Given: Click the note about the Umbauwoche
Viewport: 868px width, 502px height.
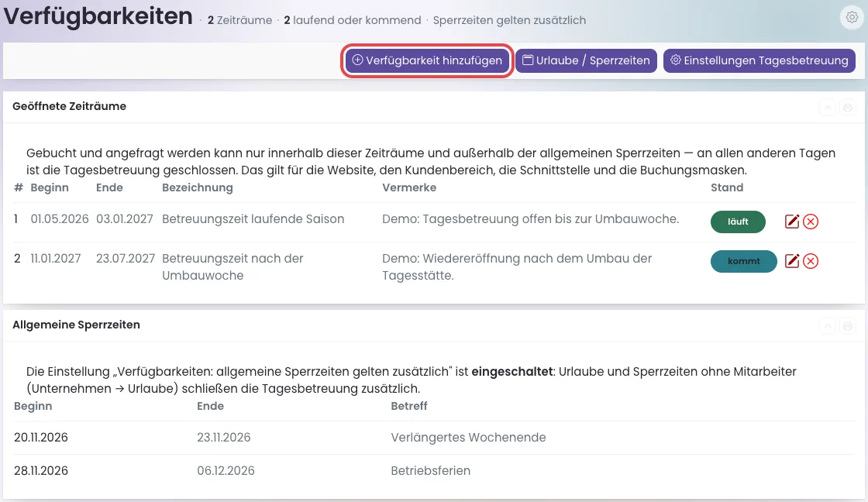Looking at the screenshot, I should (x=530, y=218).
